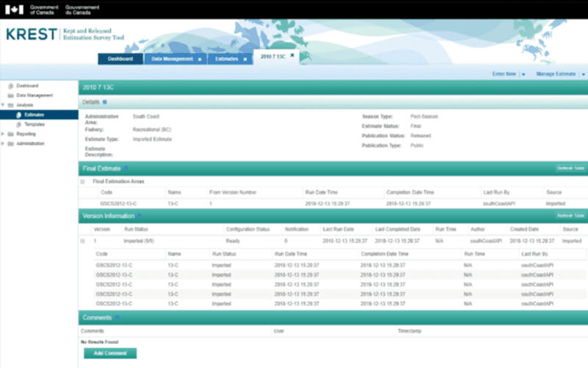Click the Details section help icon
The height and width of the screenshot is (368, 588).
tap(105, 102)
